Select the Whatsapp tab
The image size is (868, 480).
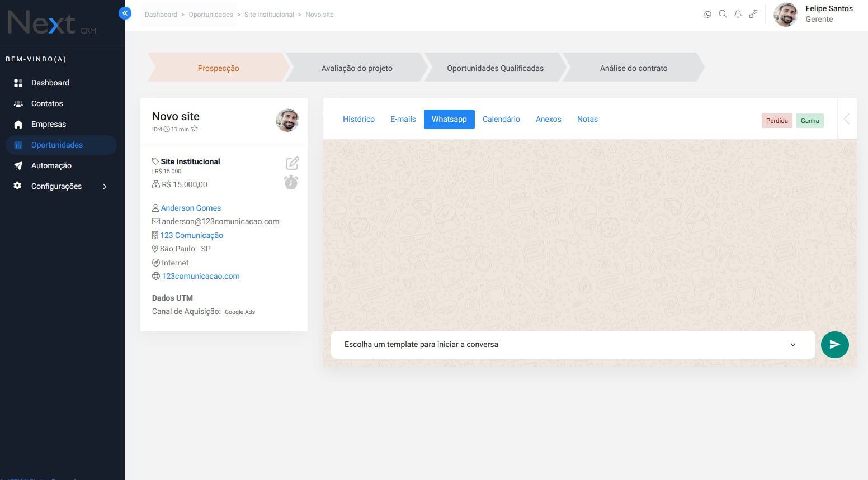pos(449,119)
